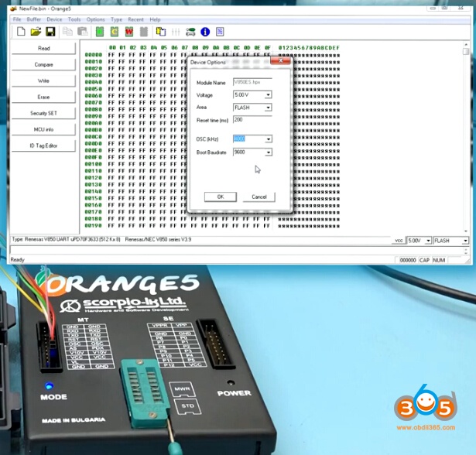Click the 000000 offset indicator in status bar

[x=407, y=260]
